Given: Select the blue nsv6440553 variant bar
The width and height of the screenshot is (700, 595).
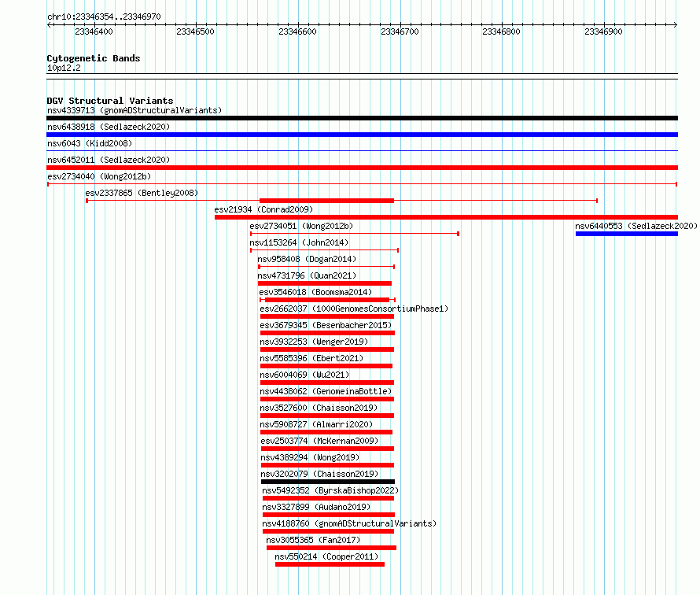Looking at the screenshot, I should 627,234.
